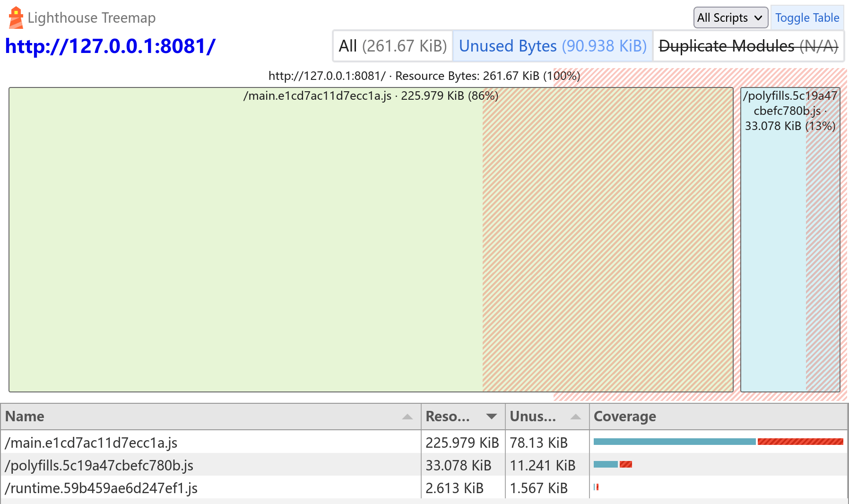Click the root Resource Bytes treemap header

point(424,76)
